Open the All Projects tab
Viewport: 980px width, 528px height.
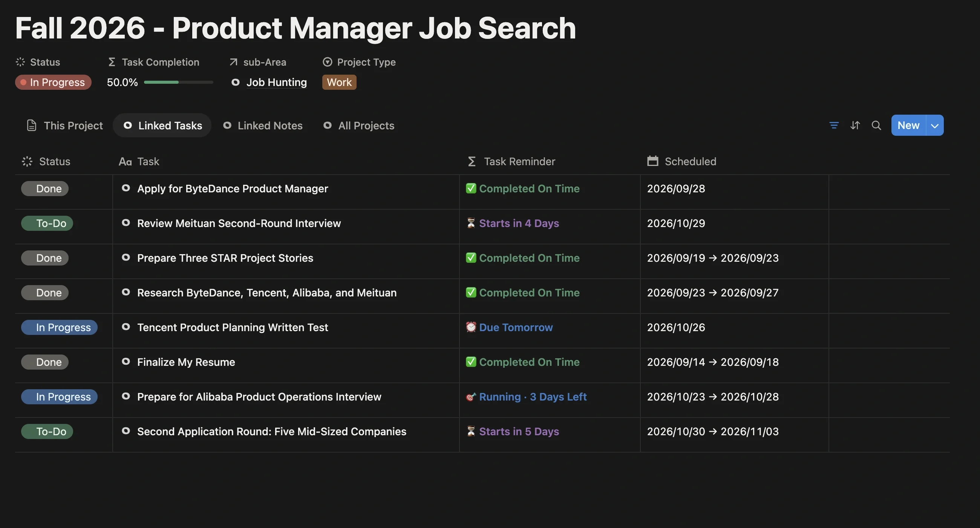[x=359, y=125]
